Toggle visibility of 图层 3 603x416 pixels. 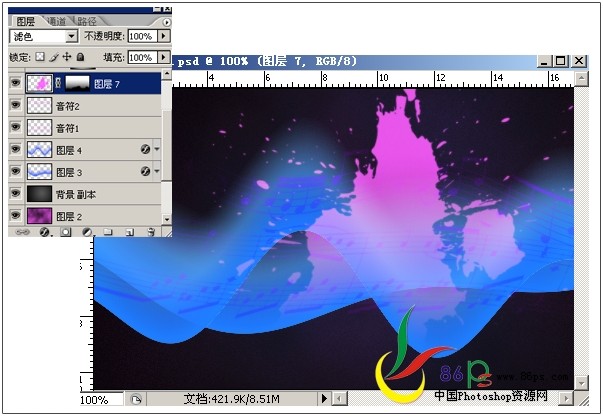(x=15, y=171)
